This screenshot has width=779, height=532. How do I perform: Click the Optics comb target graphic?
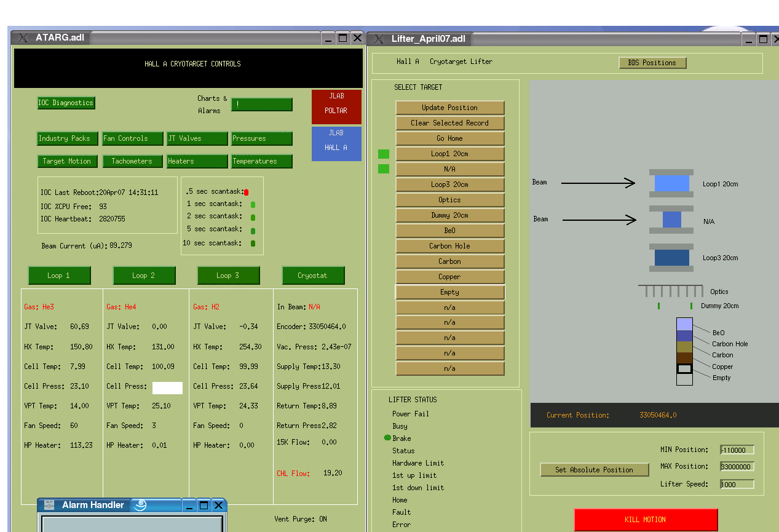tap(671, 291)
